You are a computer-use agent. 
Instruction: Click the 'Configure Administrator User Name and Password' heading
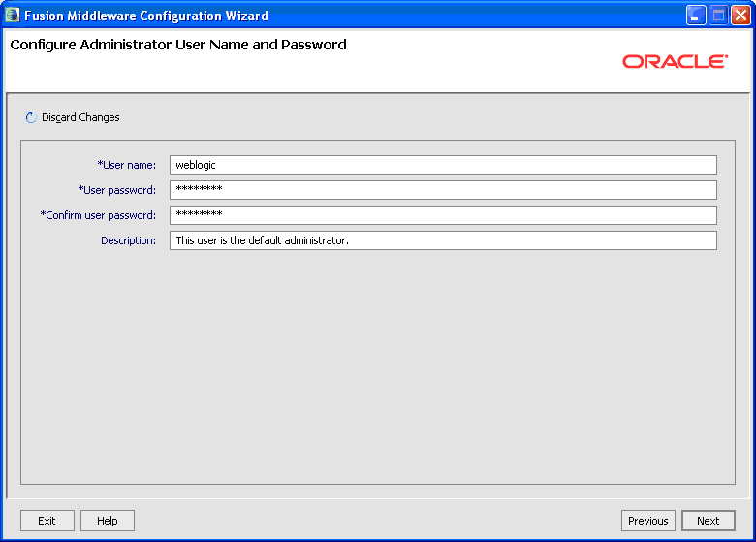pos(178,45)
